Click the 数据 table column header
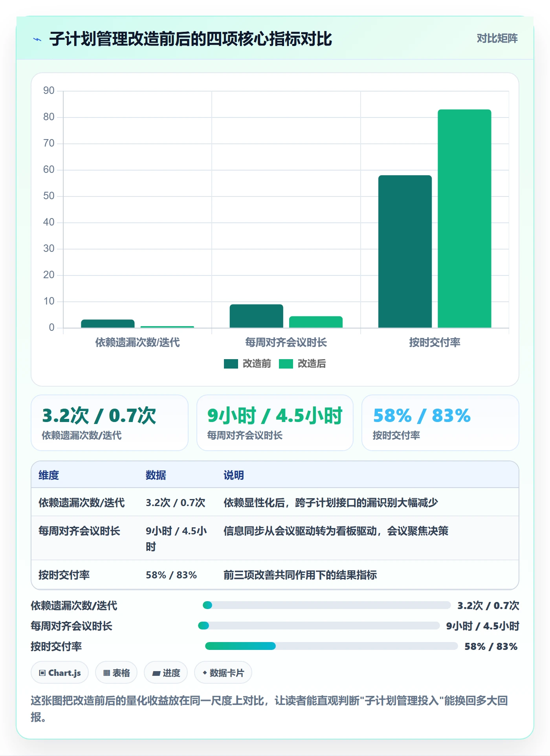Image resolution: width=550 pixels, height=756 pixels. [156, 475]
